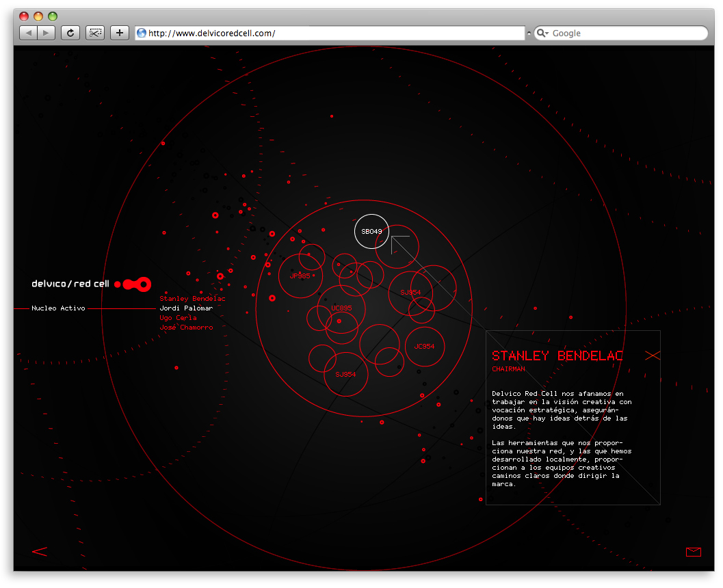Click the browser forward arrow button
The image size is (723, 588).
[46, 33]
